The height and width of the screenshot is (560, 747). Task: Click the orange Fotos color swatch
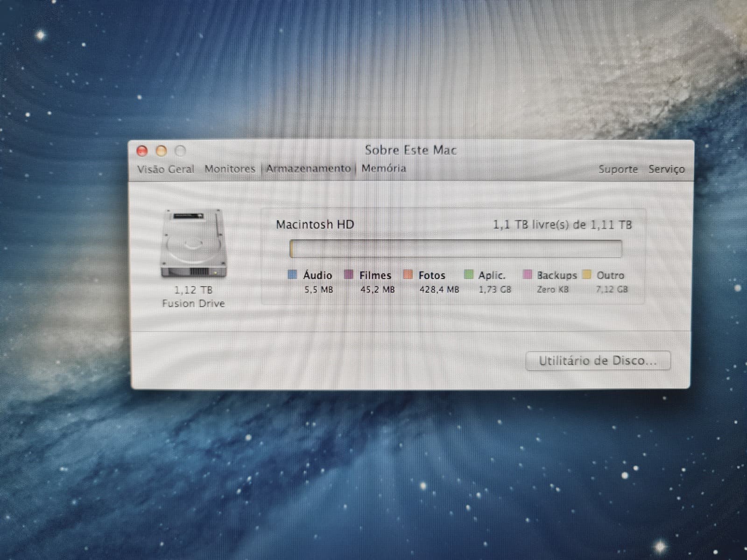click(x=408, y=274)
